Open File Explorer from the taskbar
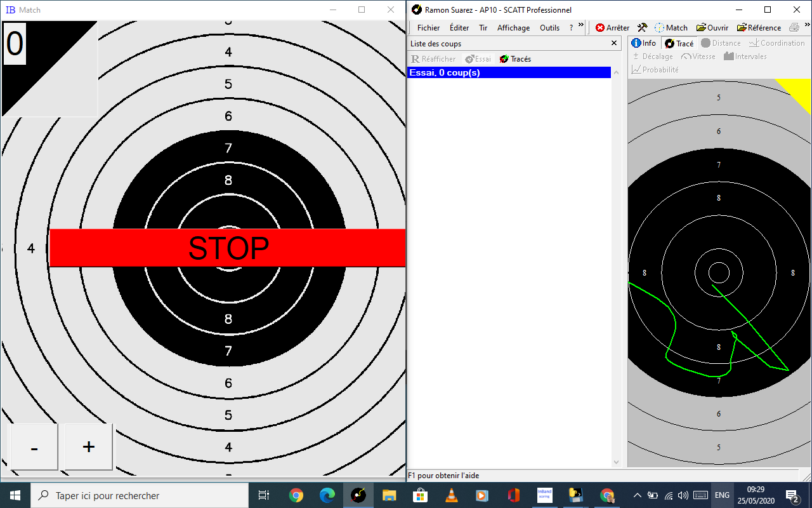This screenshot has height=508, width=812. coord(389,495)
